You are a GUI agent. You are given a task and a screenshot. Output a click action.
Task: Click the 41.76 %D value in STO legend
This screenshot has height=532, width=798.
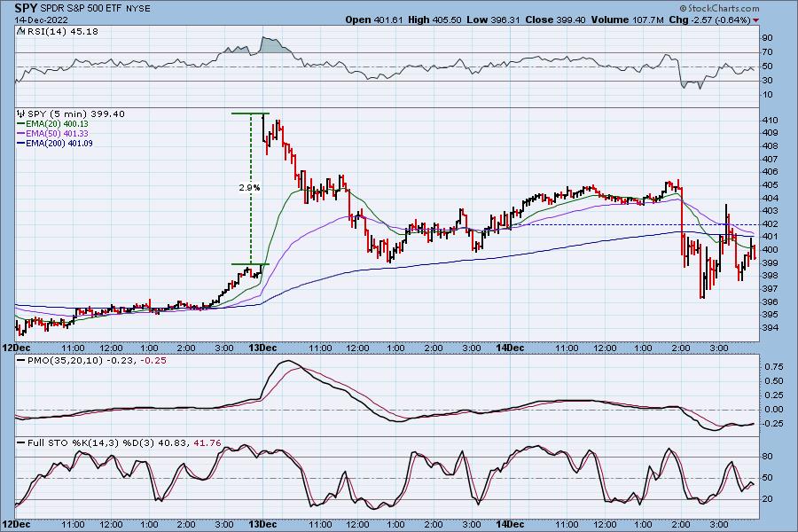tap(207, 443)
